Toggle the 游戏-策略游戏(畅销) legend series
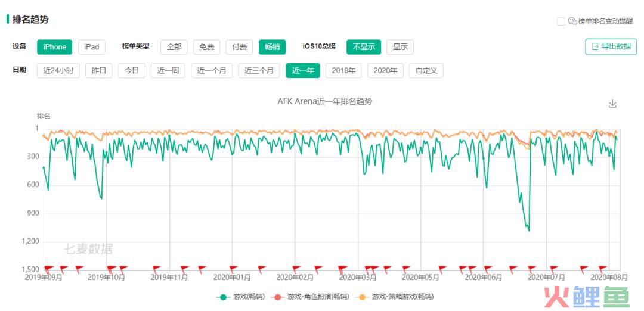Screen dimensions: 644x311 pos(394,297)
